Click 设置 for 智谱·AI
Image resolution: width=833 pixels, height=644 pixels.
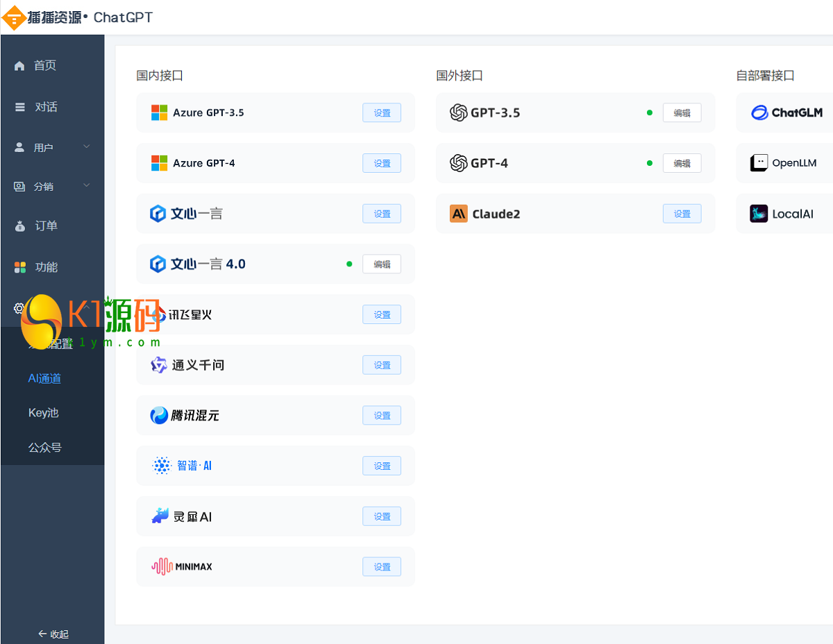pos(382,466)
